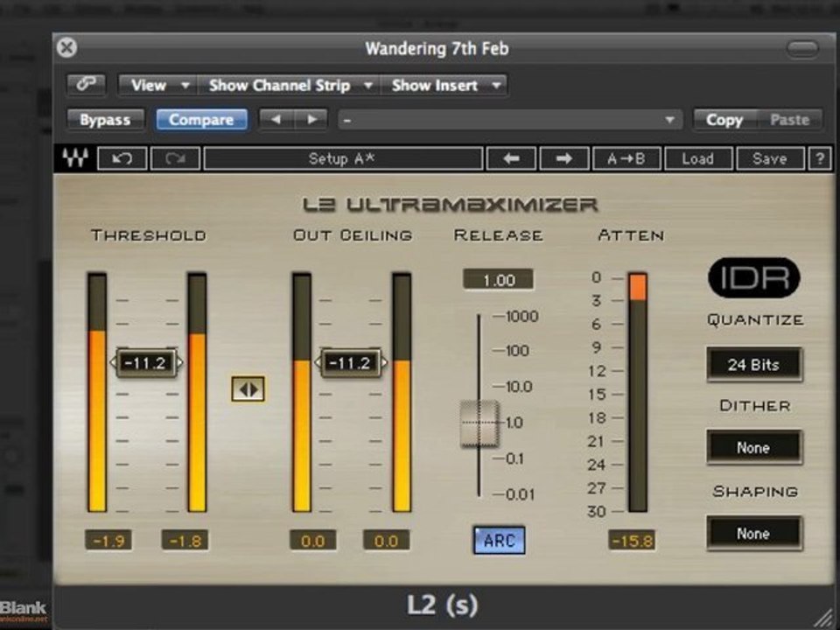
Task: Reset attenuation peak readout -15.8
Action: [x=632, y=540]
